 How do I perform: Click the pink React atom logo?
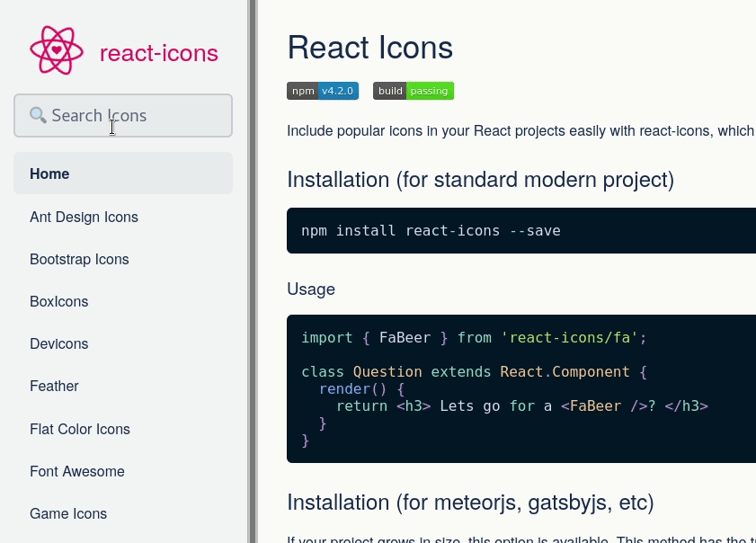57,51
